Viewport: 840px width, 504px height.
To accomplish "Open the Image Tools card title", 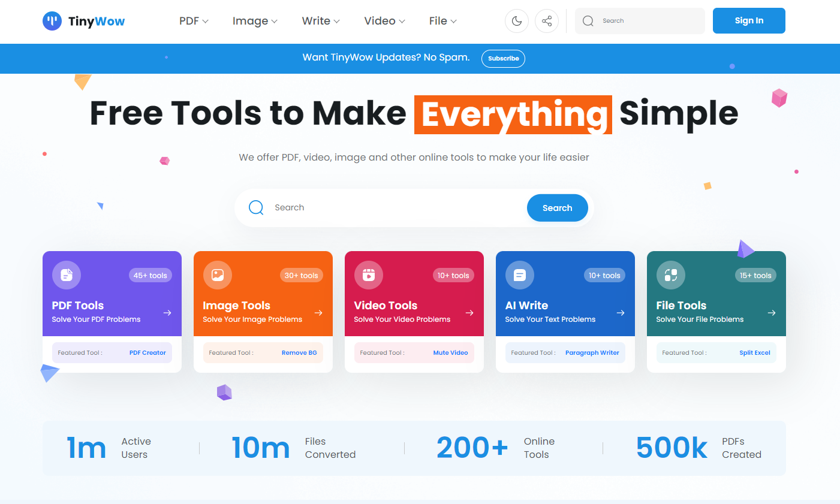I will pos(237,306).
